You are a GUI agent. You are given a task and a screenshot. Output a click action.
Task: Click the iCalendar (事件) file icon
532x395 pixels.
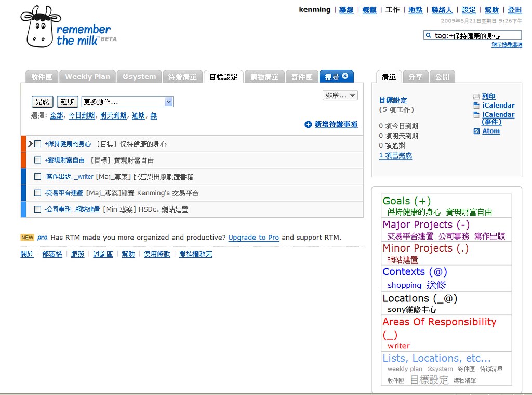(x=476, y=115)
